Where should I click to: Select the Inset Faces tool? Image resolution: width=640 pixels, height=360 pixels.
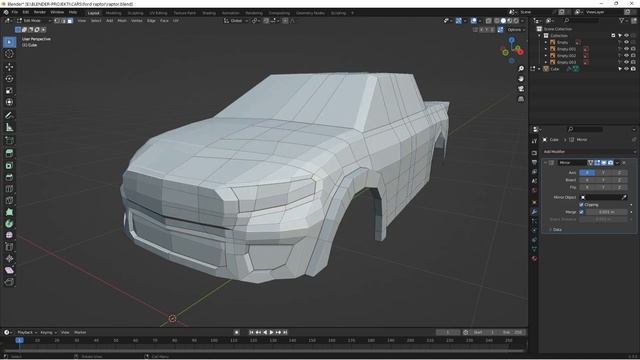pyautogui.click(x=9, y=165)
